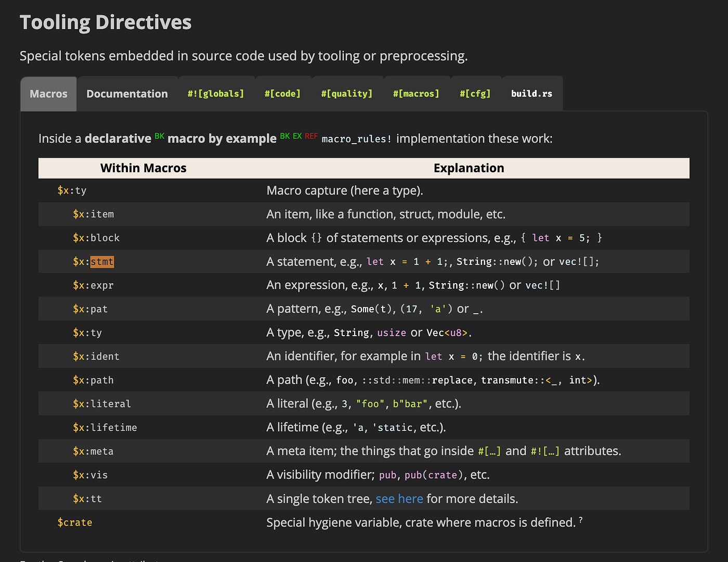Click the active Macros tab

point(48,94)
